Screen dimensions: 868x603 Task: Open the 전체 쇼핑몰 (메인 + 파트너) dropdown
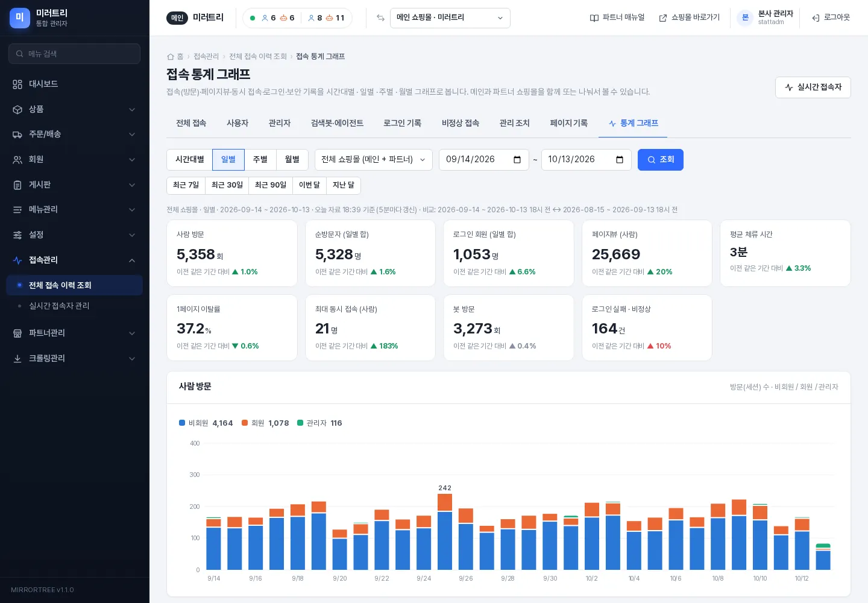(374, 160)
